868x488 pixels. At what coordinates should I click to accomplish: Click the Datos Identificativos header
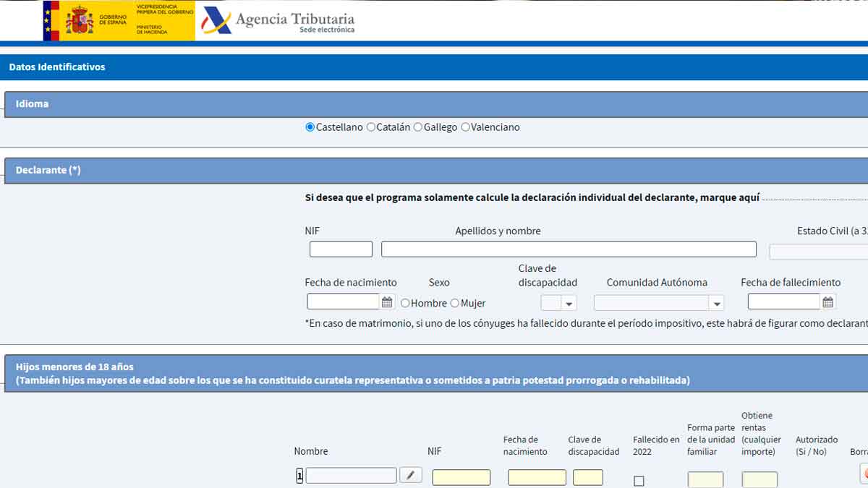[x=434, y=67]
